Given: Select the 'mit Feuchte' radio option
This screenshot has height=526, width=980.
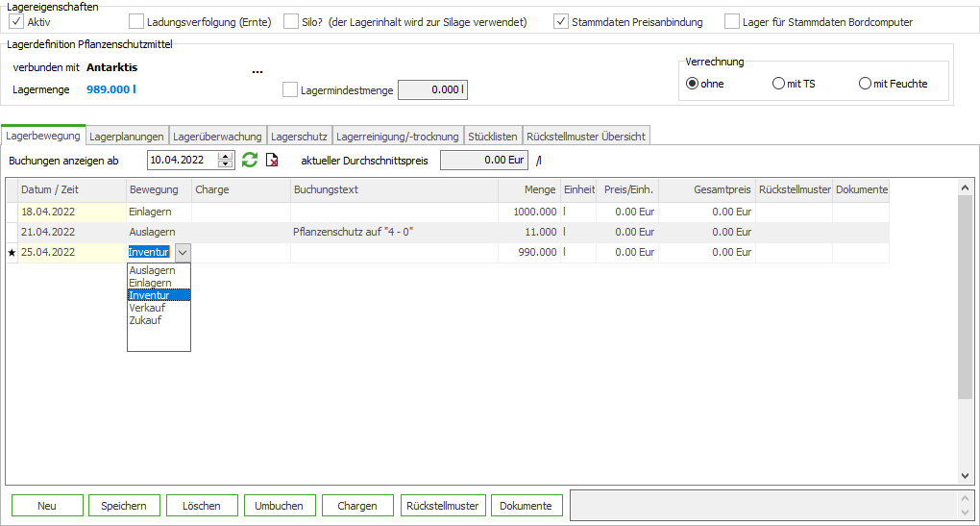Looking at the screenshot, I should 865,84.
